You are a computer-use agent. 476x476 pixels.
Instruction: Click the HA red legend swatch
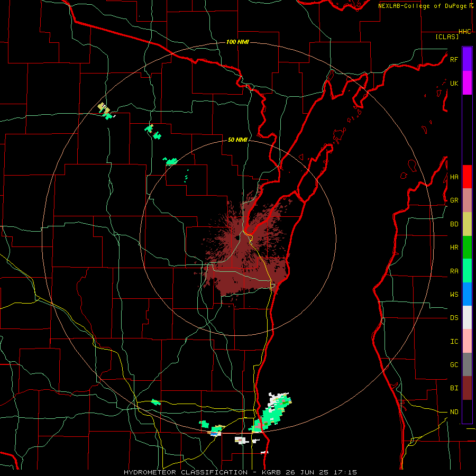point(467,177)
